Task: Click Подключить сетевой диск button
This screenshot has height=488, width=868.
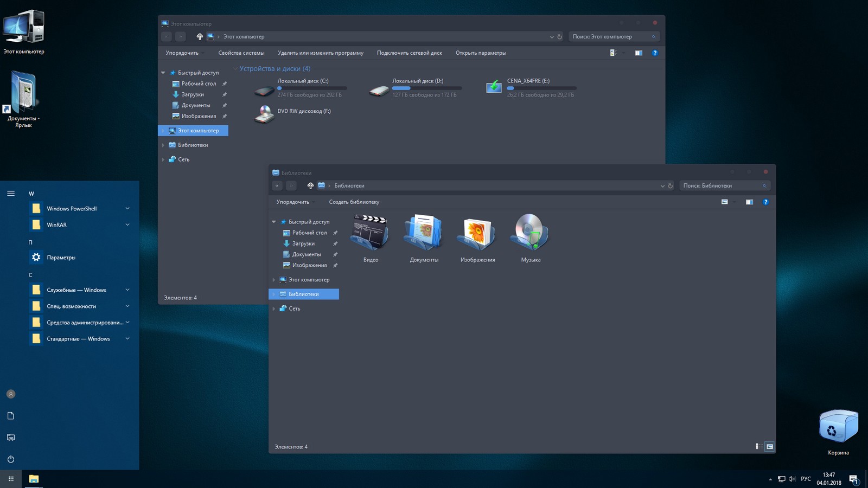Action: (x=409, y=53)
